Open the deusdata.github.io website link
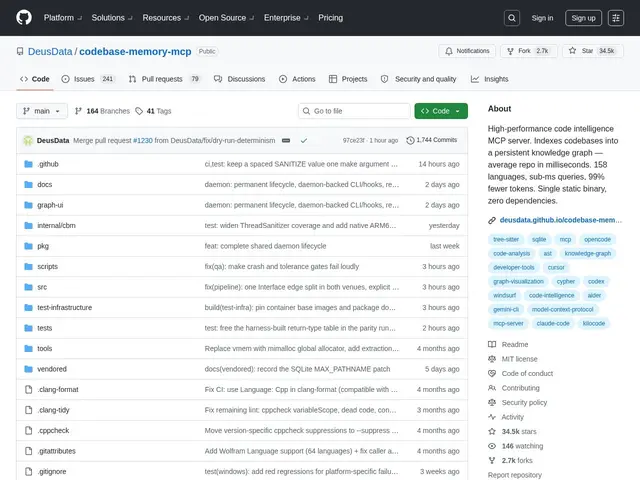 [560, 220]
